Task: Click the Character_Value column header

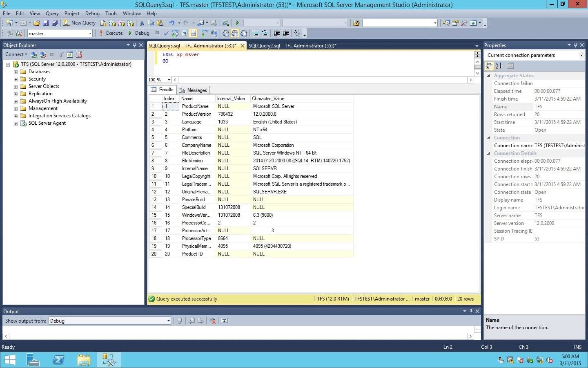Action: pyautogui.click(x=301, y=99)
